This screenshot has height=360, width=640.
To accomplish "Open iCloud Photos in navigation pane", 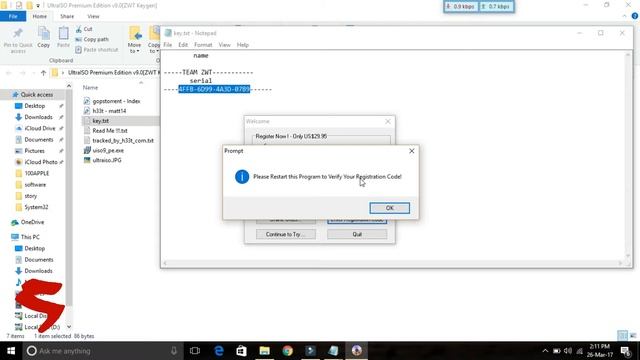I will (41, 162).
